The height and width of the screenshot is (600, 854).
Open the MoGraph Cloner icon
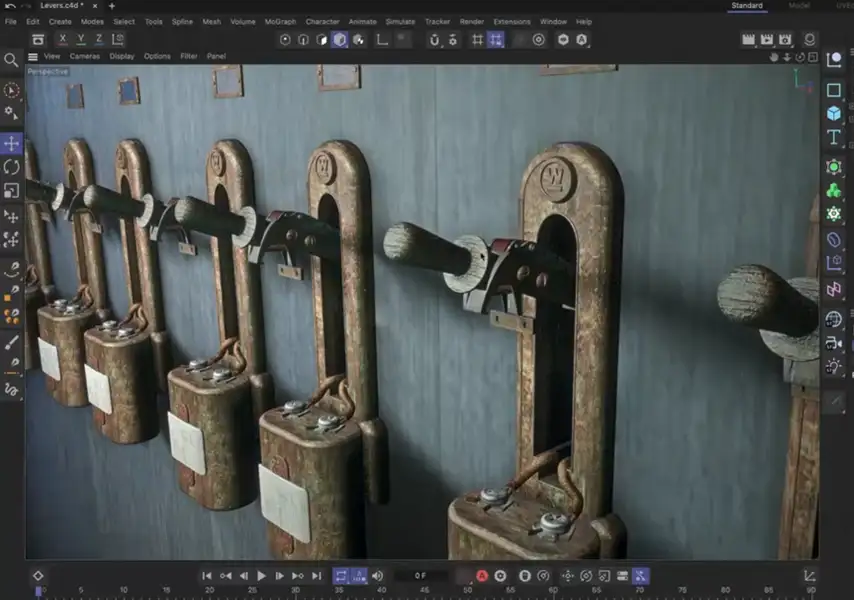[834, 190]
